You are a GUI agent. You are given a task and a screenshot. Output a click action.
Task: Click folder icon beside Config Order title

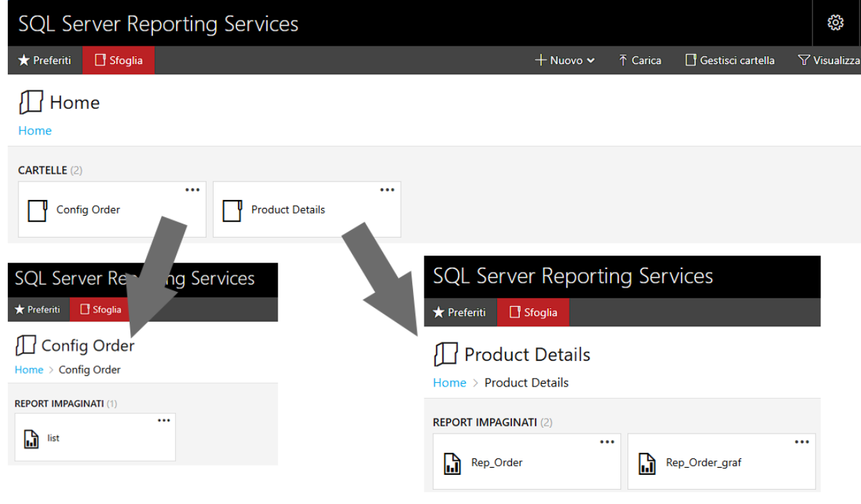point(26,346)
